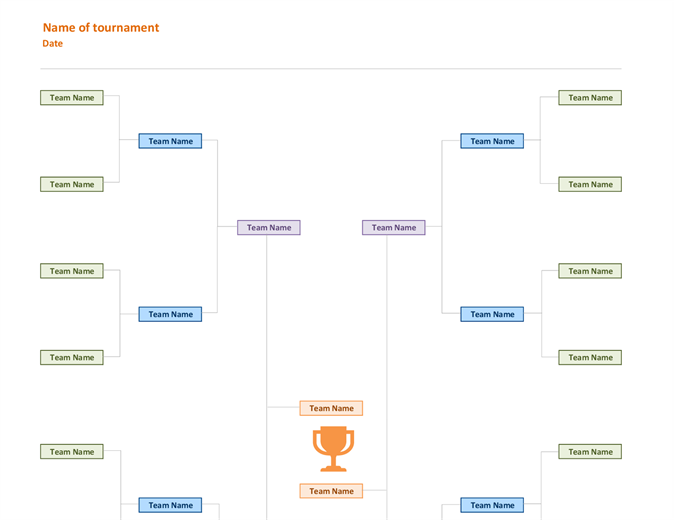Select the topmost green Team Name box on the left
Screen dimensions: 675x520
click(72, 98)
